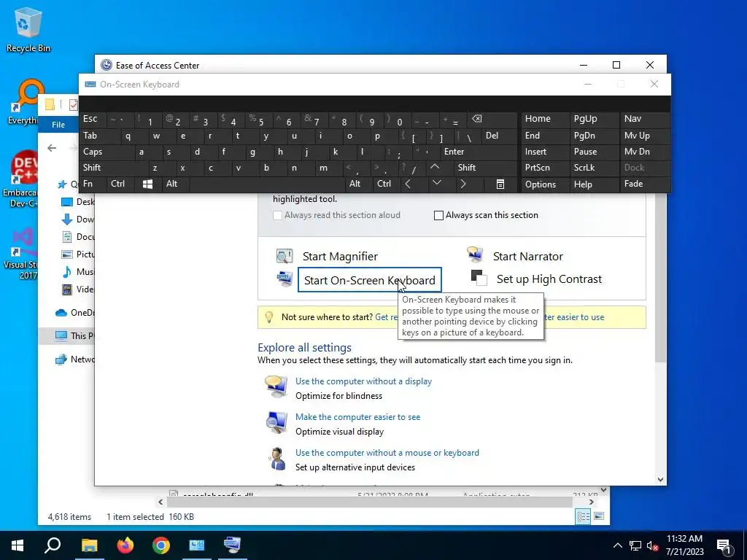Open File Explorer from the taskbar

89,545
